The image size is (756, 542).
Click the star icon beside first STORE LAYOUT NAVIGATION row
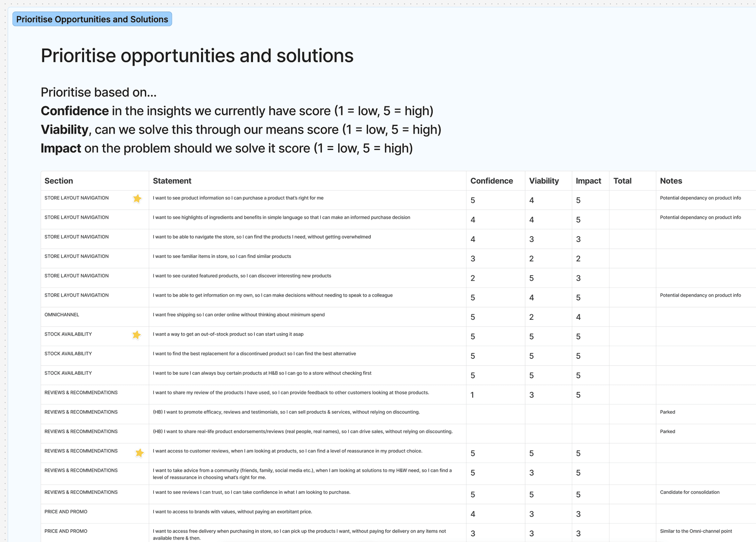137,199
